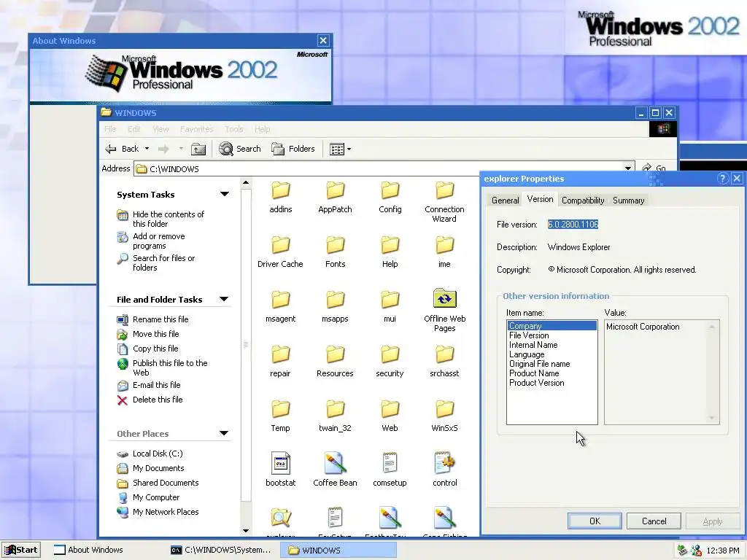Image resolution: width=747 pixels, height=560 pixels.
Task: Open the AppPatch folder
Action: [x=335, y=197]
